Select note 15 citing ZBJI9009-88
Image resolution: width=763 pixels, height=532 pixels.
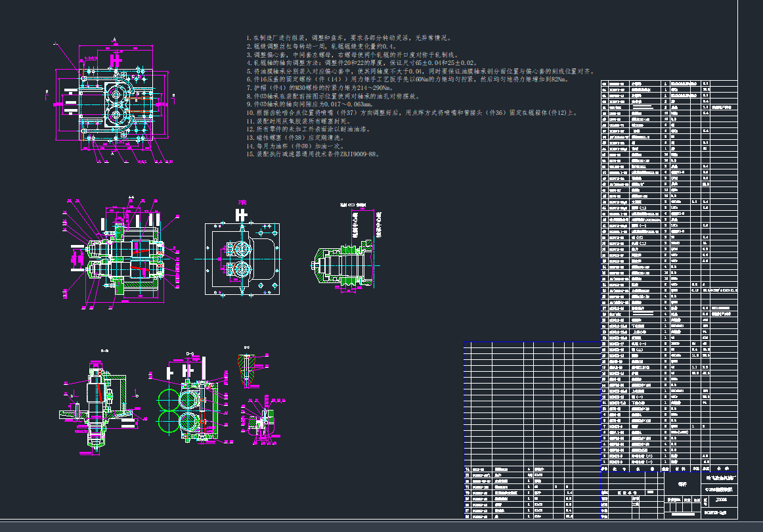313,154
